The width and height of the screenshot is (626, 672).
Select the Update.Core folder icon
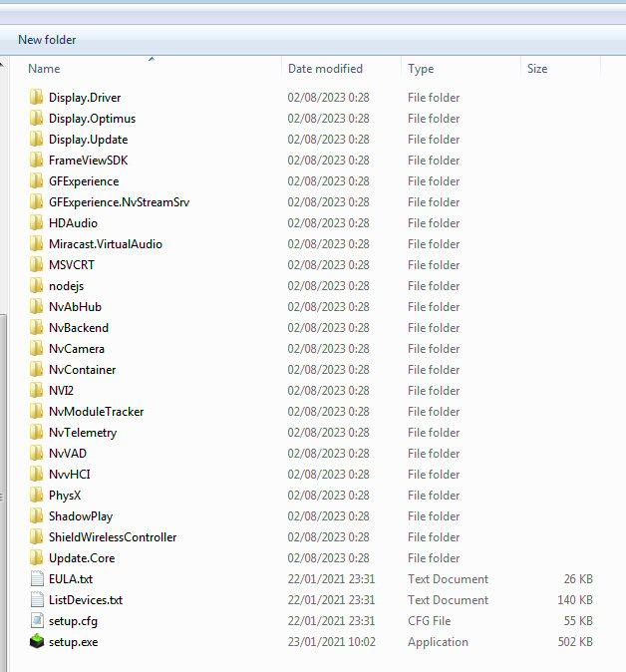(x=37, y=558)
